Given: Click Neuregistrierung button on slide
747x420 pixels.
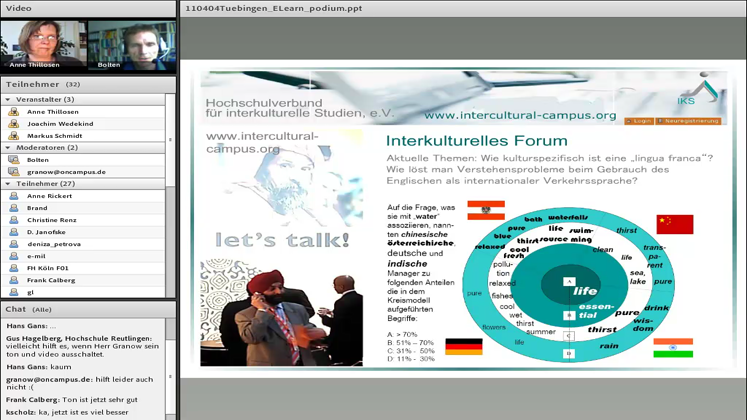Looking at the screenshot, I should [688, 121].
